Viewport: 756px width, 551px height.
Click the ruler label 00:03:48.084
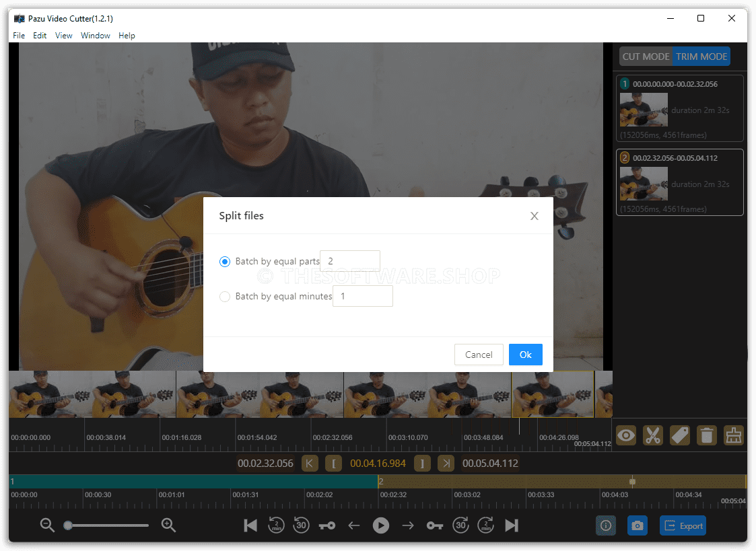[483, 438]
